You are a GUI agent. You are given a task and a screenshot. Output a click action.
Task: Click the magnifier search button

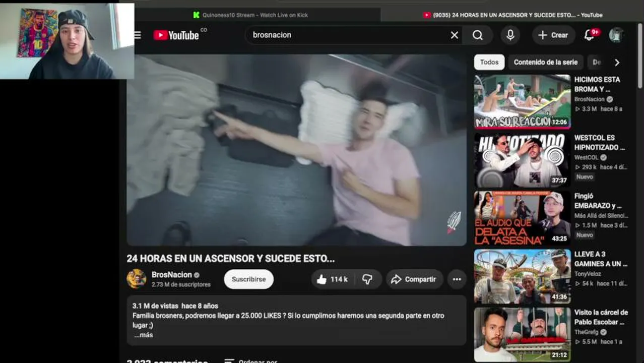coord(478,35)
